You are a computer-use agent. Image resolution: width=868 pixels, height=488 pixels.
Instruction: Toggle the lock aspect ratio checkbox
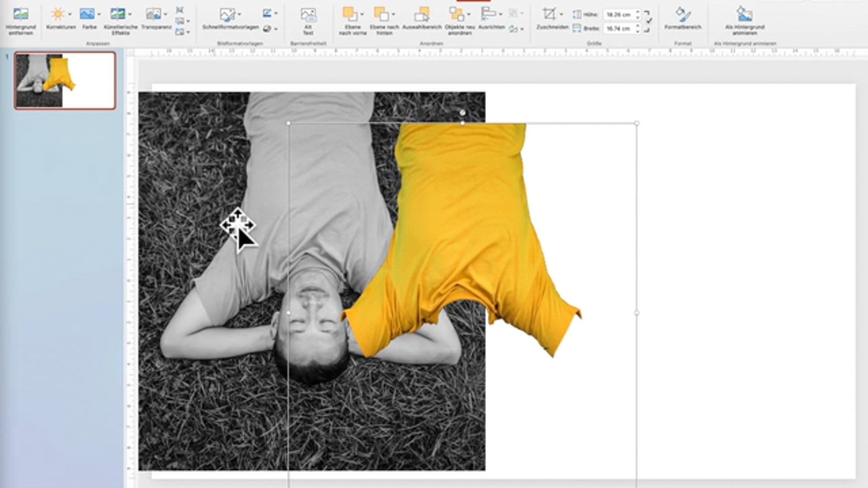[x=649, y=21]
